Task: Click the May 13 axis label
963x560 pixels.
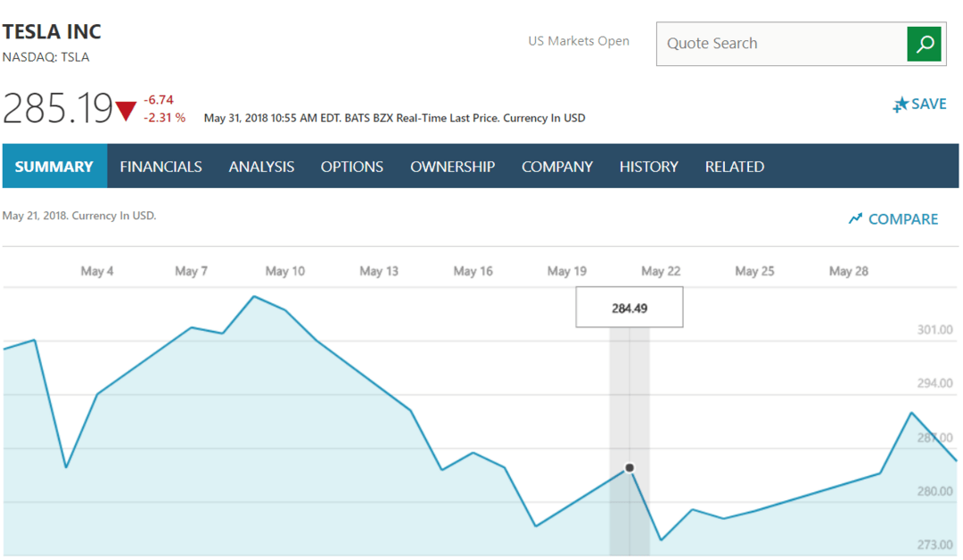Action: click(x=379, y=271)
